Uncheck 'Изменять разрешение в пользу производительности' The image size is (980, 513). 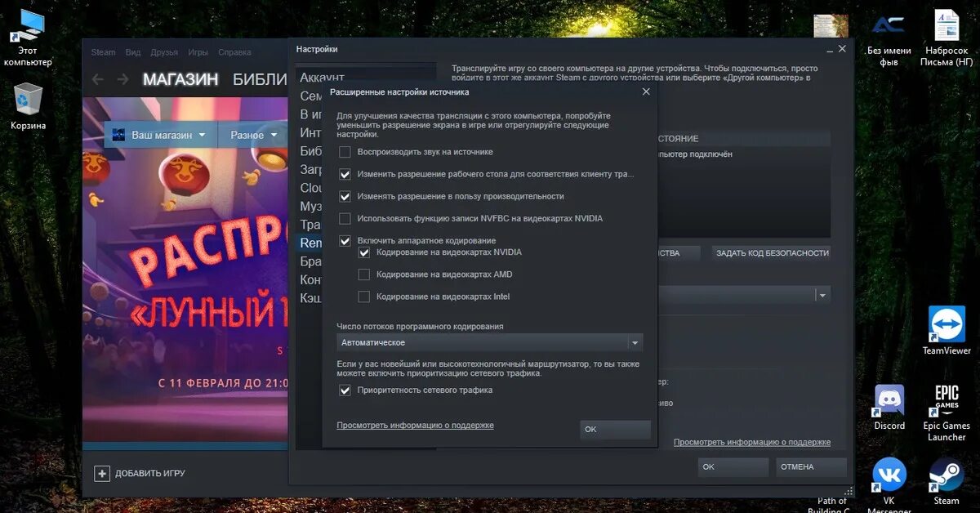click(345, 196)
